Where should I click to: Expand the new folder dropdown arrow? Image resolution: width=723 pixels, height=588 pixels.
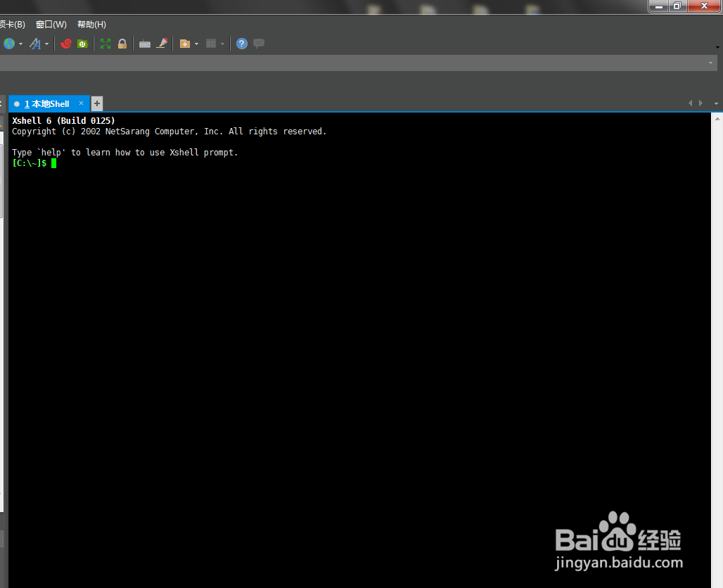click(197, 44)
